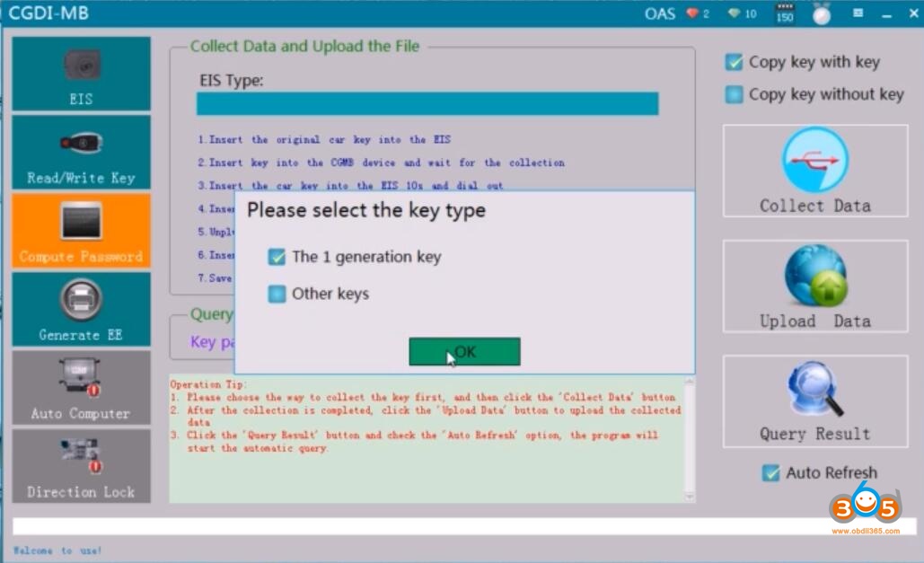The image size is (924, 563).
Task: Click the round medal icon in title bar
Action: [822, 14]
